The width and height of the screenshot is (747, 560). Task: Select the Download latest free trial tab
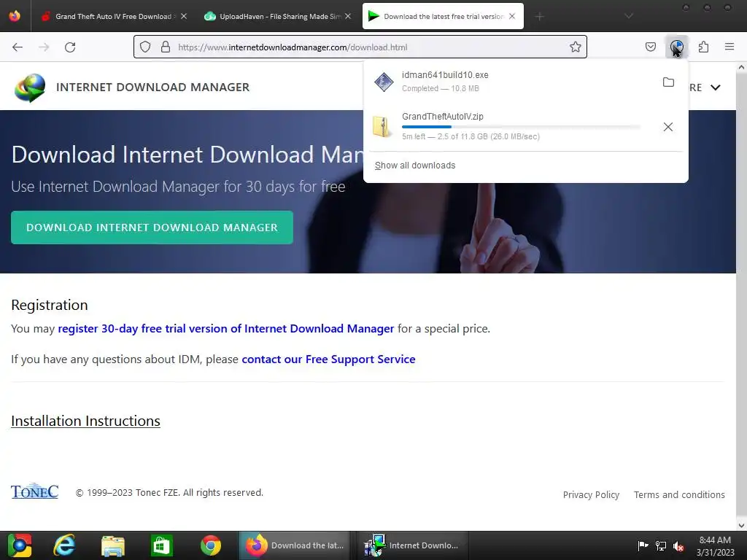click(443, 16)
